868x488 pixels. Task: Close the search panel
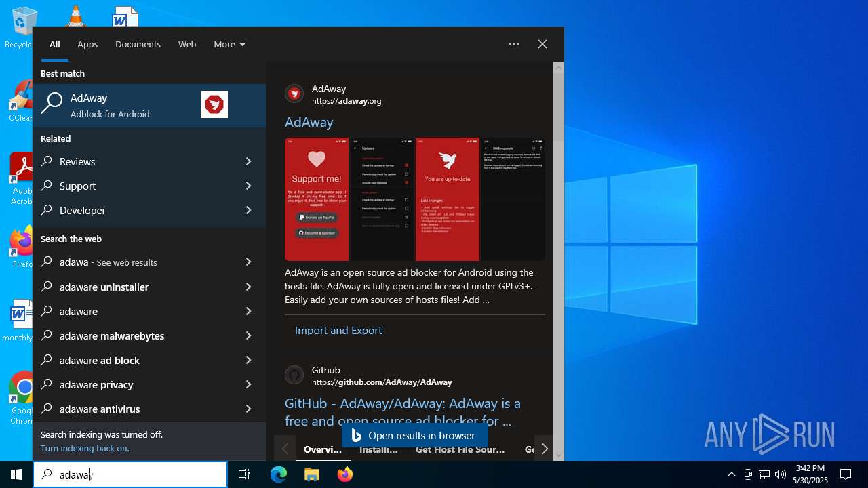(542, 44)
